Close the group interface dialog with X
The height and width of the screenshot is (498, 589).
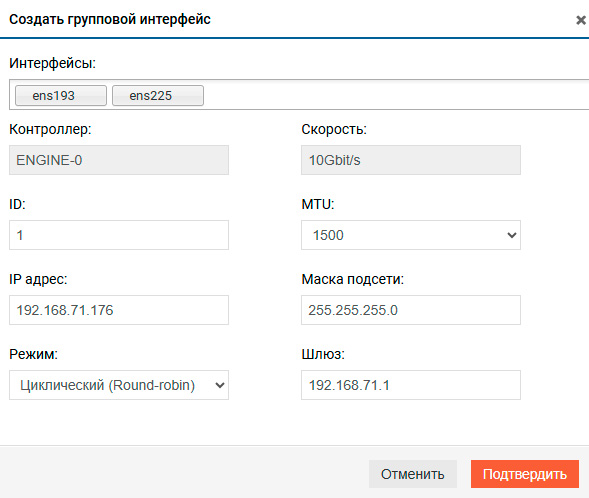click(581, 20)
